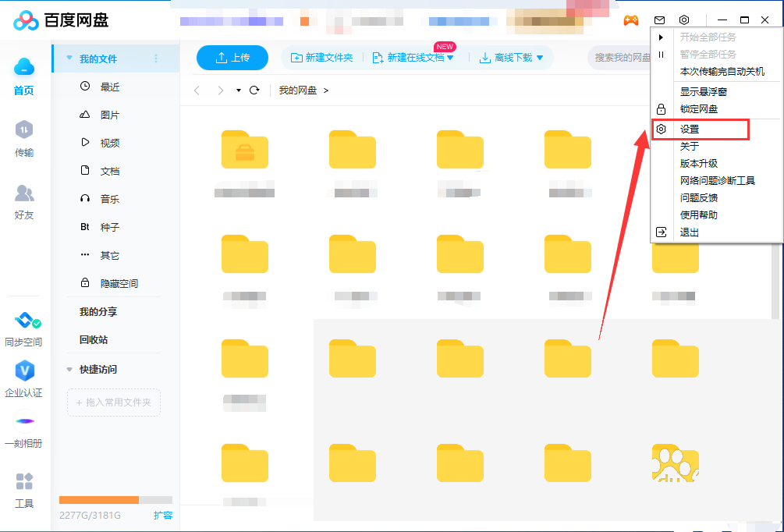Toggle 本次传输完自动关机 option

722,72
